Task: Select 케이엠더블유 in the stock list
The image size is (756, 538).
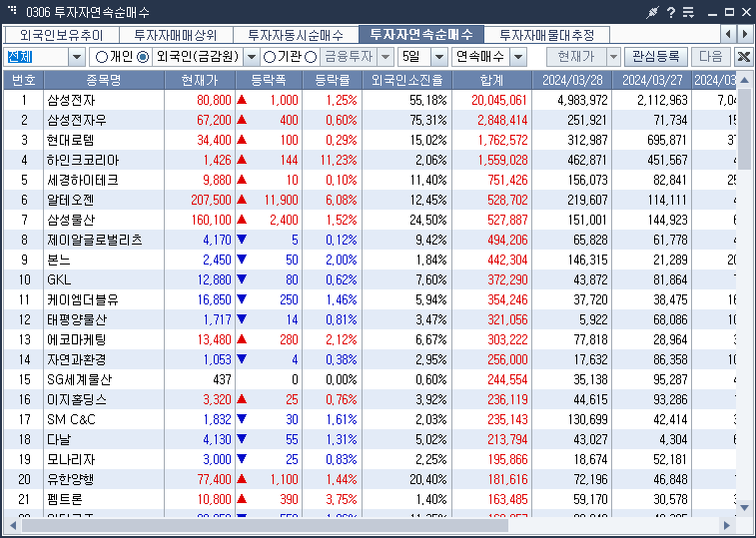Action: pos(83,300)
